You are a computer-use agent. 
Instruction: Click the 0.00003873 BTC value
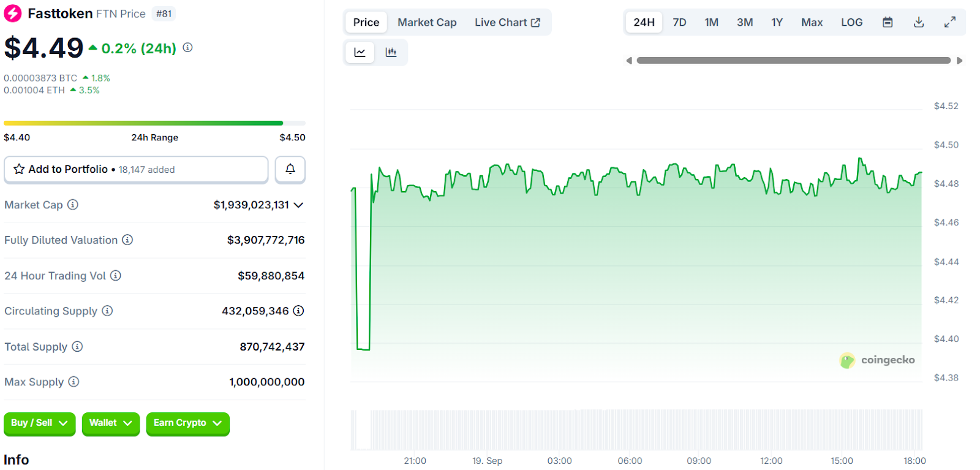coord(40,78)
